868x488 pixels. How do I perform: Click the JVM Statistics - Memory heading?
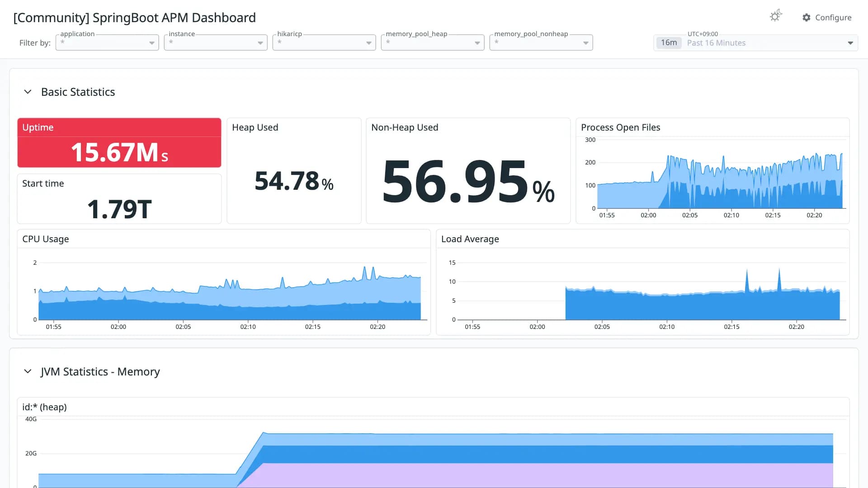(100, 372)
